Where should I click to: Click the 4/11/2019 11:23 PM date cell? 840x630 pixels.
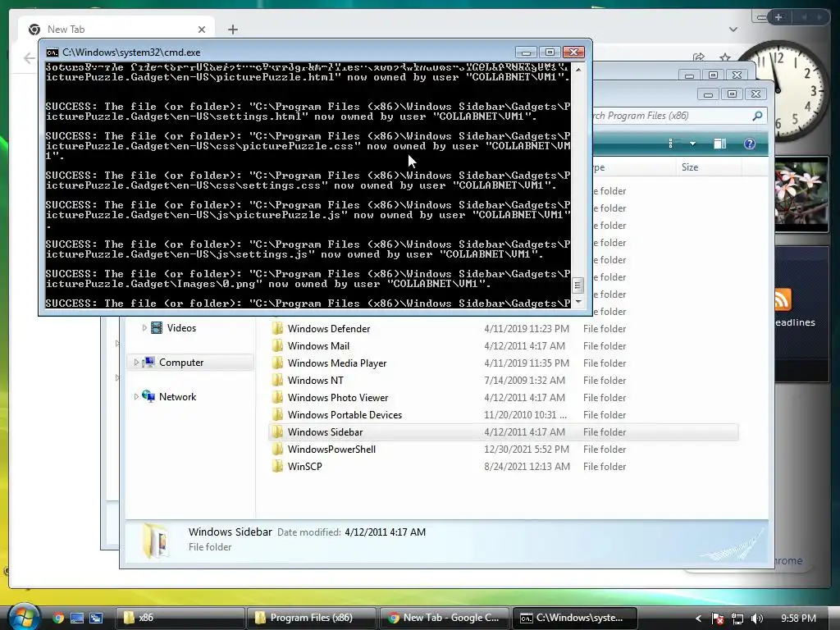tap(527, 329)
